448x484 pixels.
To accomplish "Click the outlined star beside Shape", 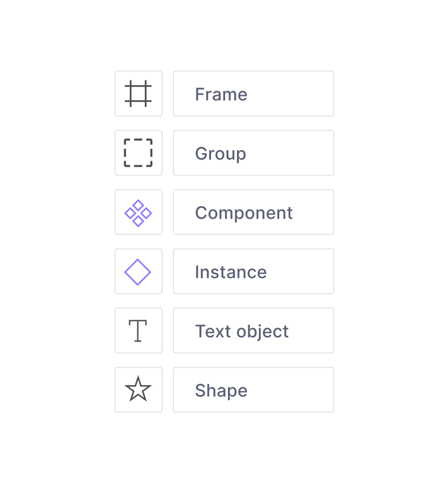I will pos(138,389).
